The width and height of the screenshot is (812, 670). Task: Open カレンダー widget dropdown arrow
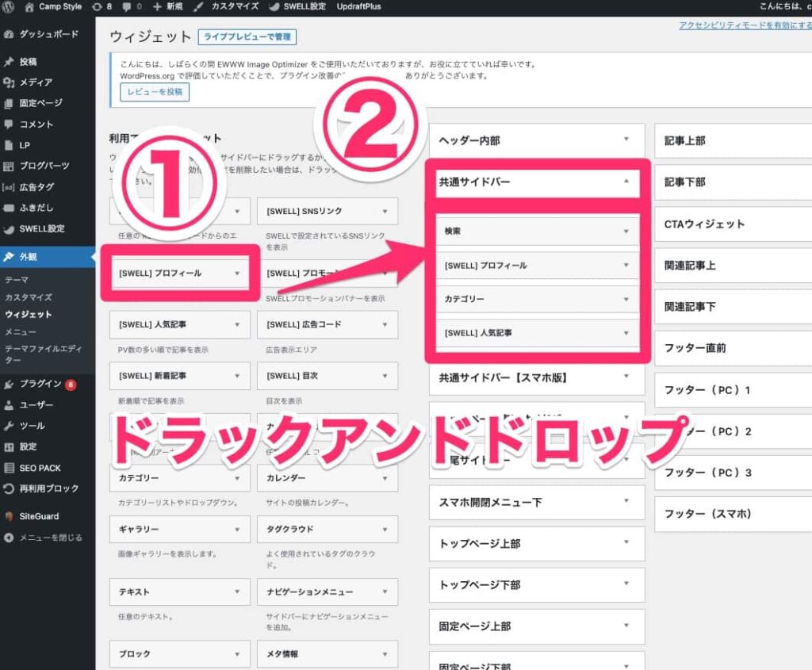[385, 478]
